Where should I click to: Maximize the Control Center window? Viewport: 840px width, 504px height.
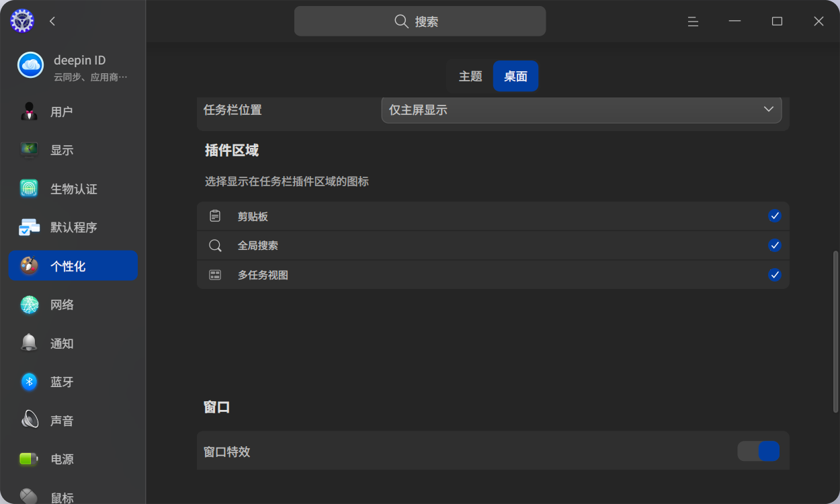point(777,22)
